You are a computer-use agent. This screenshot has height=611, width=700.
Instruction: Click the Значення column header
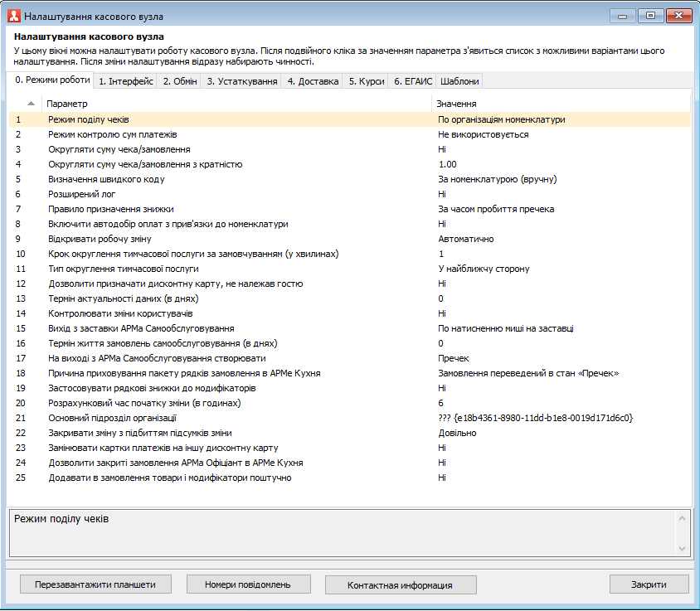[561, 104]
